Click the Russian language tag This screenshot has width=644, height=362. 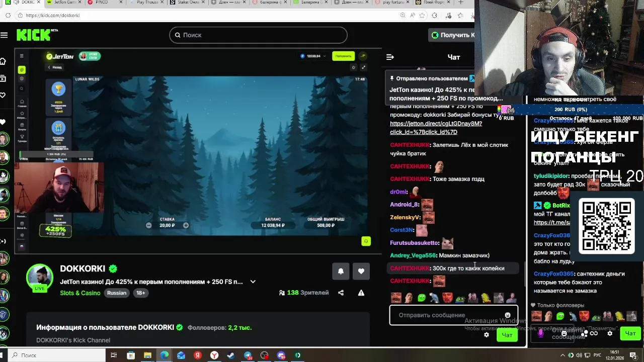116,293
